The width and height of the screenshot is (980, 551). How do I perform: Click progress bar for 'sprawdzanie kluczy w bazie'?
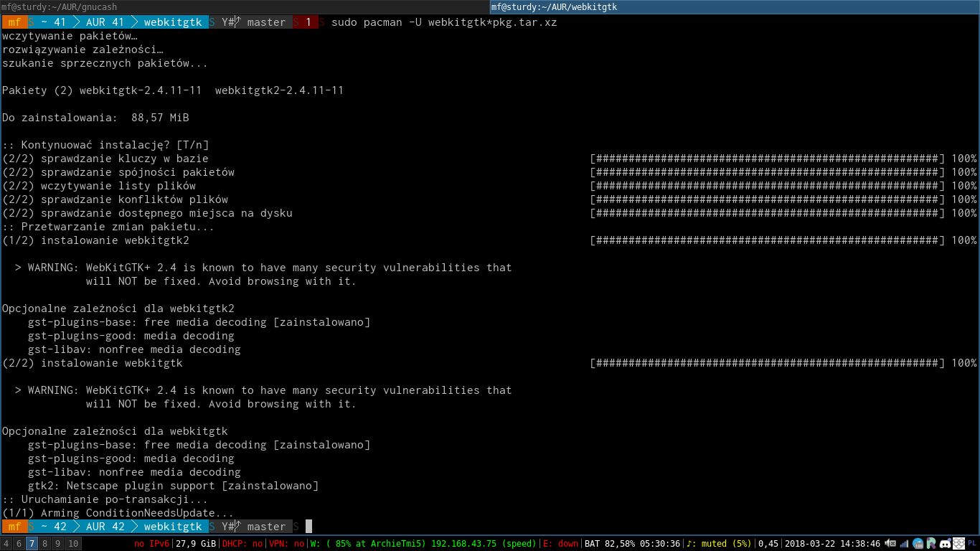tap(767, 159)
